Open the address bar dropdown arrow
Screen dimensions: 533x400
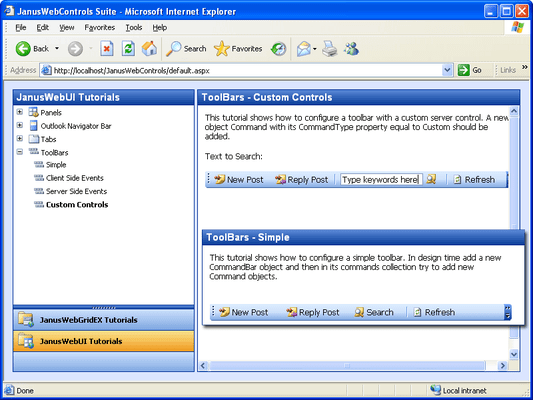[x=447, y=70]
